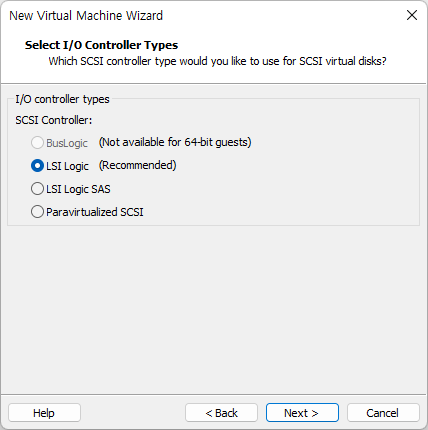Click the LSI Logic SAS label text
This screenshot has height=430, width=428.
point(78,189)
